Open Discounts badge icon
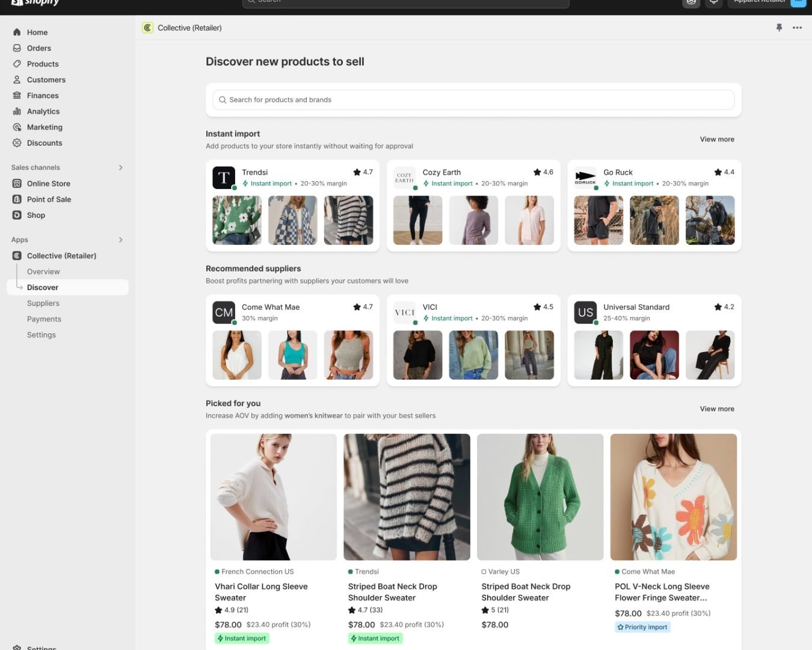Viewport: 812px width, 650px height. (17, 143)
